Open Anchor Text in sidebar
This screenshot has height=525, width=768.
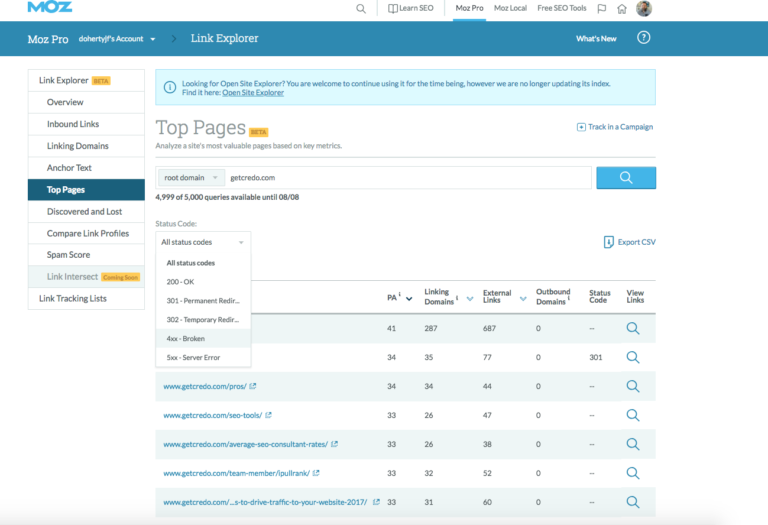(x=86, y=167)
